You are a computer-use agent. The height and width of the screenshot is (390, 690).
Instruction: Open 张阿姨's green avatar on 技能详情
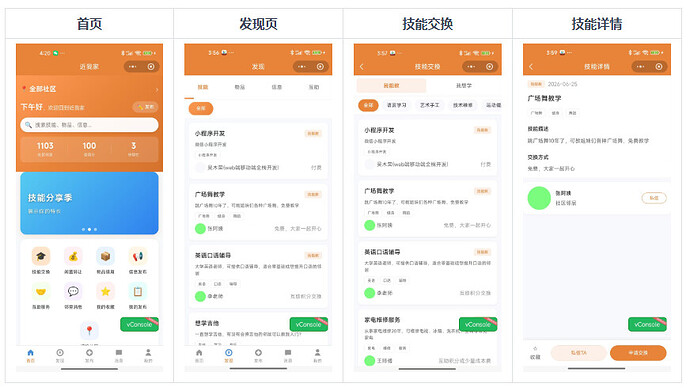(x=539, y=198)
